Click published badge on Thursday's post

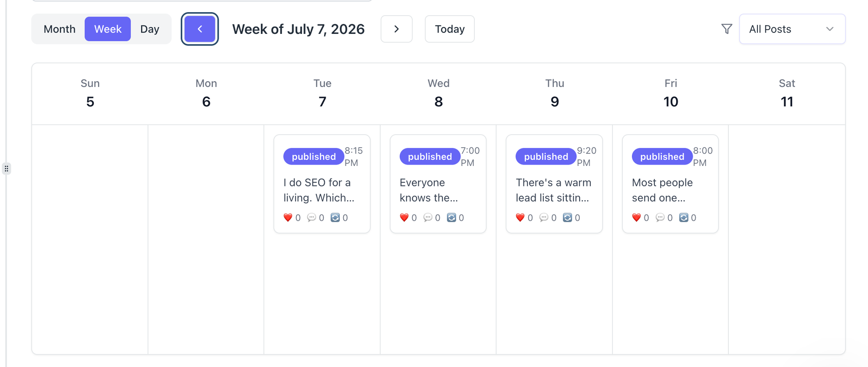tap(546, 156)
